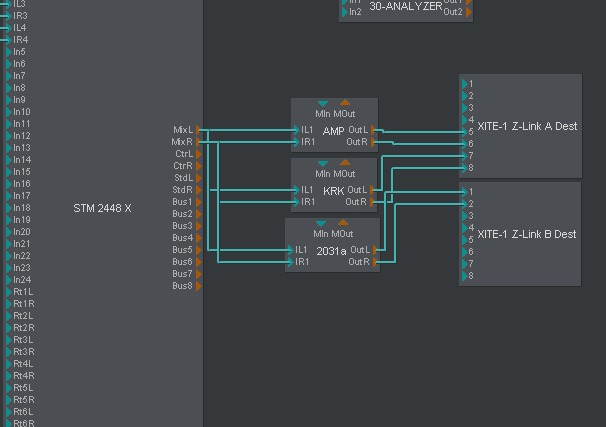Select the XITE-1 Z-Link A Dest label
Screen dimensions: 606x427
[527, 126]
